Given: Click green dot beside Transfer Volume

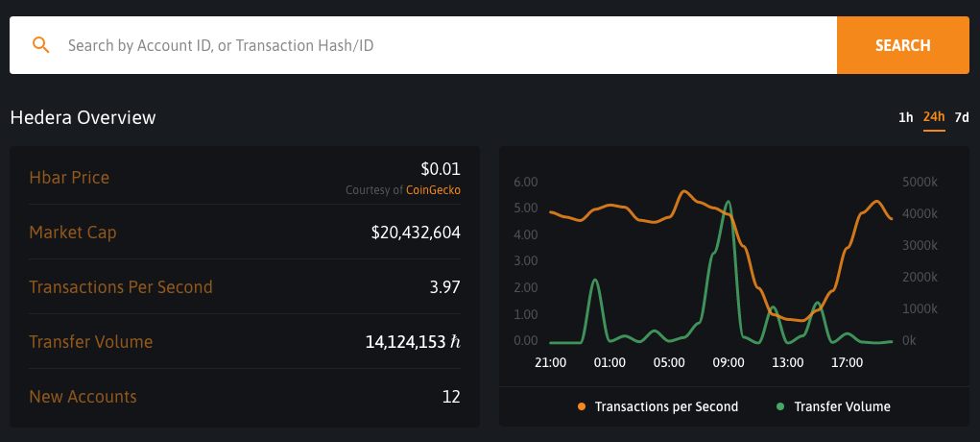Looking at the screenshot, I should pos(780,406).
